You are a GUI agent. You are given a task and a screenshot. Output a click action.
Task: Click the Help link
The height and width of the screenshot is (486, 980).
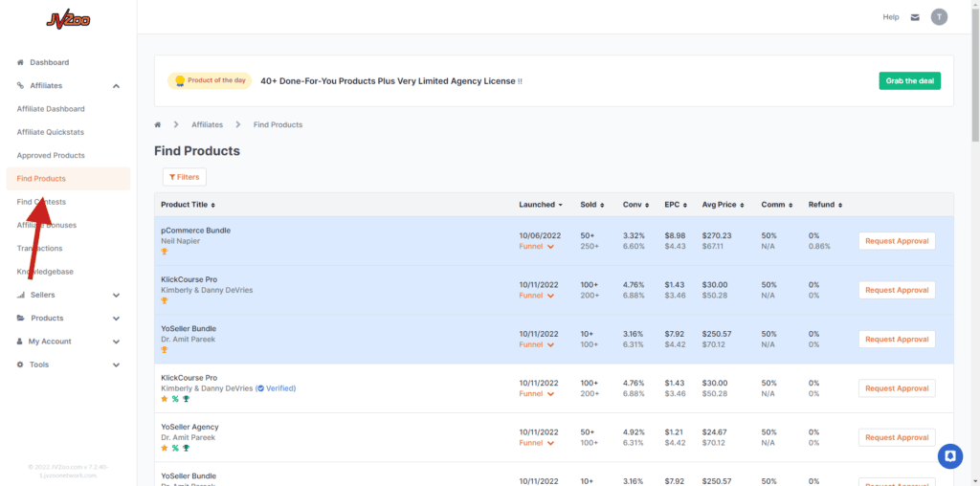click(x=891, y=17)
